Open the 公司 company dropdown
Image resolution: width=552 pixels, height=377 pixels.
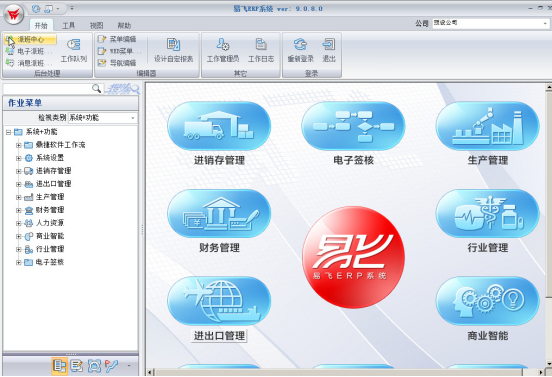(x=545, y=23)
